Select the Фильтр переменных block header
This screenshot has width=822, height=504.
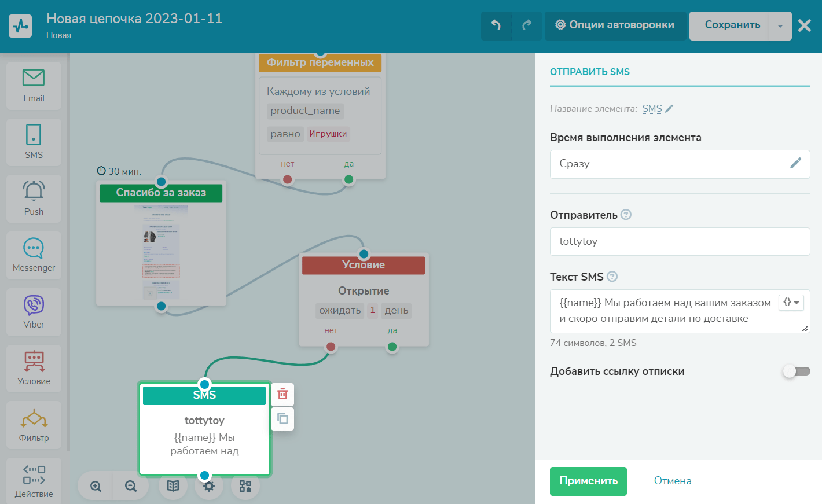(320, 62)
